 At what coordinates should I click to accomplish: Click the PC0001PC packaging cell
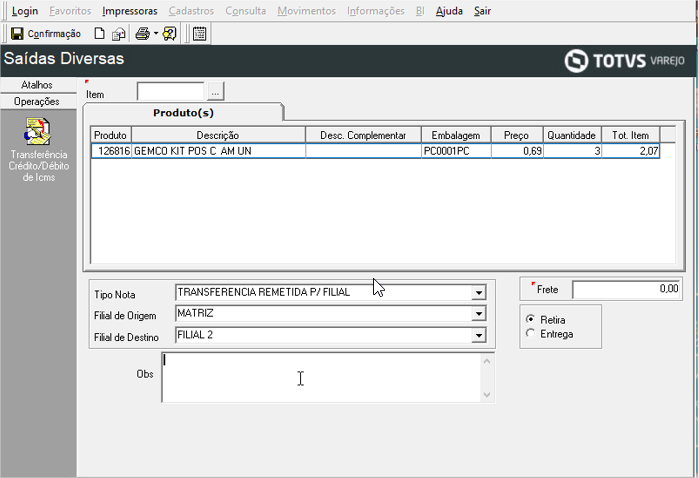pyautogui.click(x=456, y=151)
